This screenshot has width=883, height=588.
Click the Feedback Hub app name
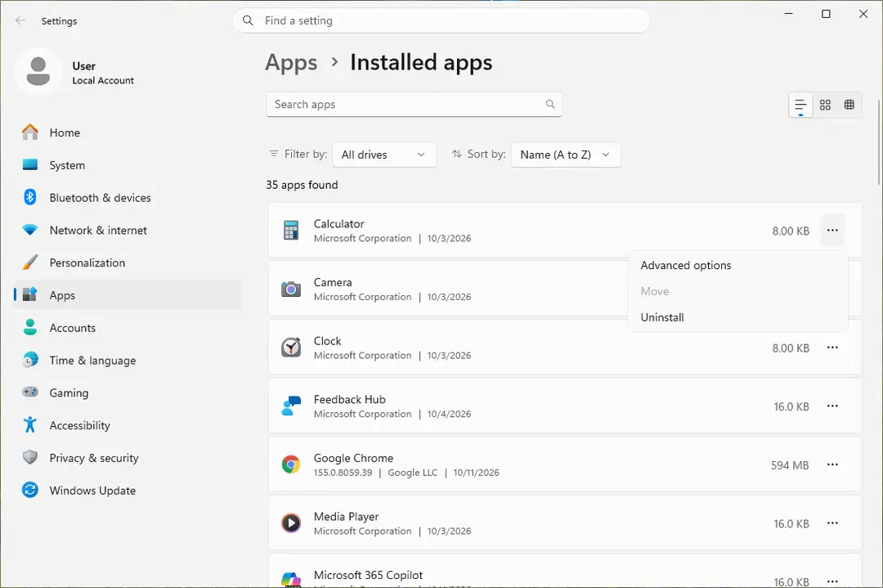pyautogui.click(x=350, y=399)
